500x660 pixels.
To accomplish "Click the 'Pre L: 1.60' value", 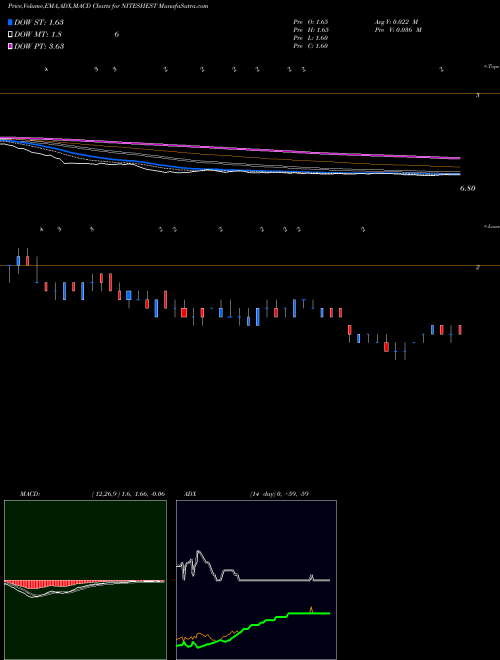I will coord(311,38).
